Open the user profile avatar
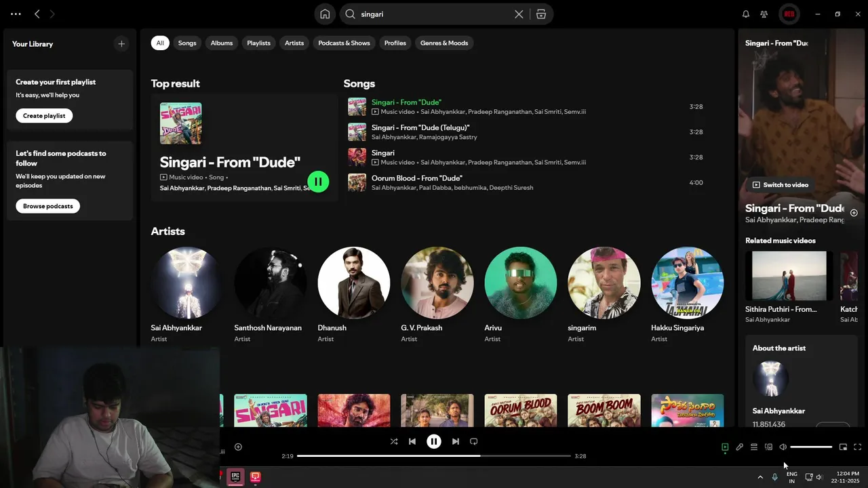Image resolution: width=868 pixels, height=488 pixels. click(x=789, y=14)
